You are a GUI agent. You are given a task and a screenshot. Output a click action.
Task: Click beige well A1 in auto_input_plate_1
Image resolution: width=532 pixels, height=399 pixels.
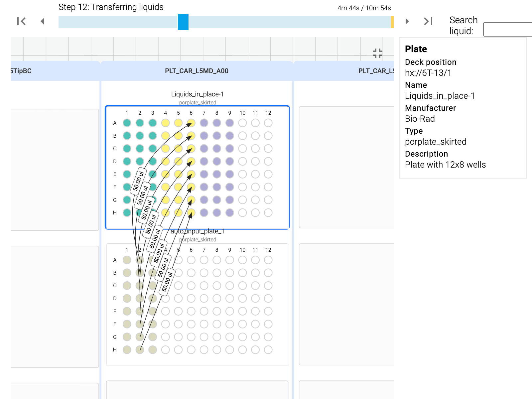127,260
